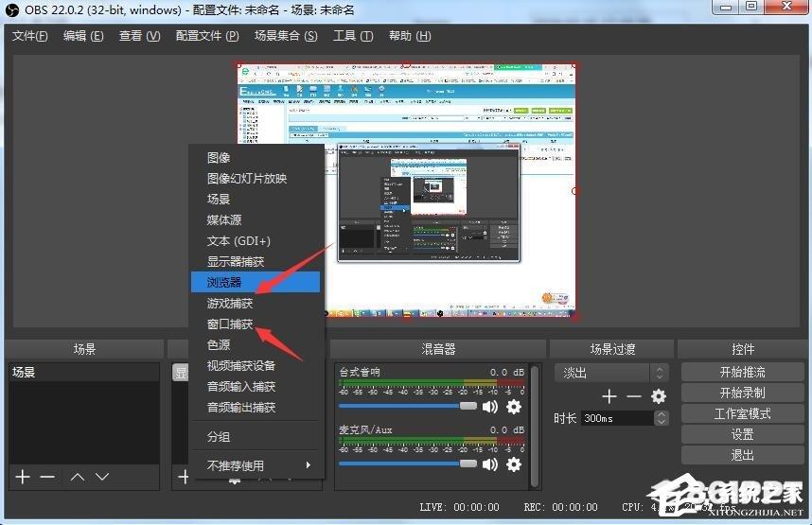Choose 音频输入捕获 source

(x=241, y=387)
